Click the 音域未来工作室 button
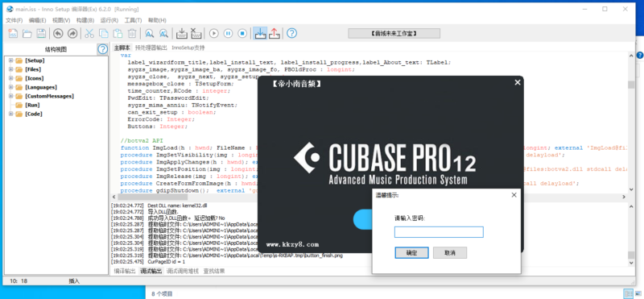The height and width of the screenshot is (299, 644). pos(394,33)
